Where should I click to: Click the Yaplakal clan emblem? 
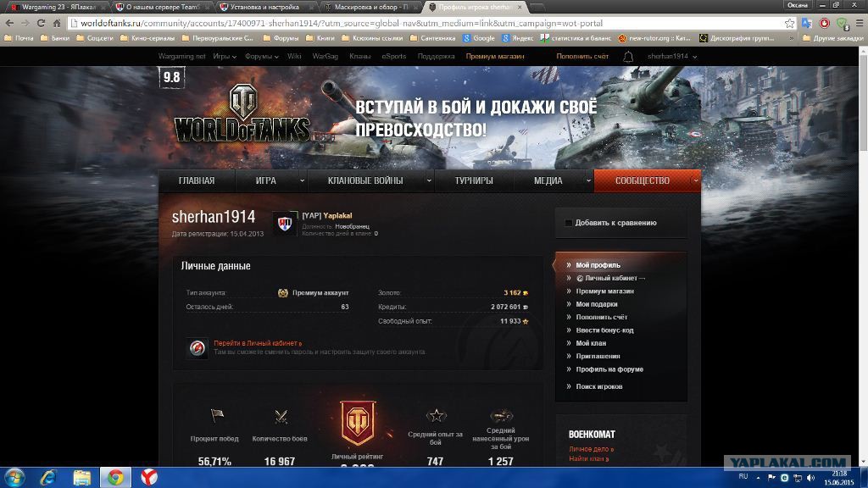click(x=285, y=223)
